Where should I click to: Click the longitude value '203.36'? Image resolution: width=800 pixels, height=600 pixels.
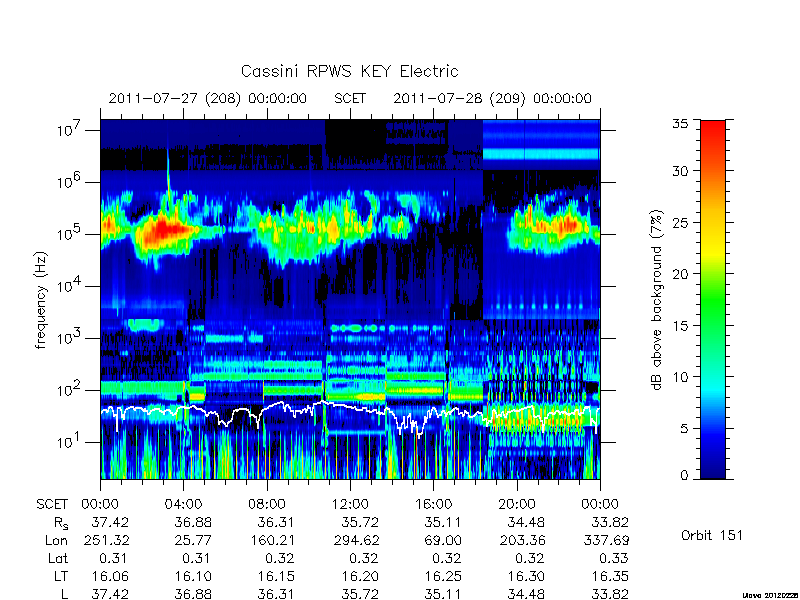(522, 540)
